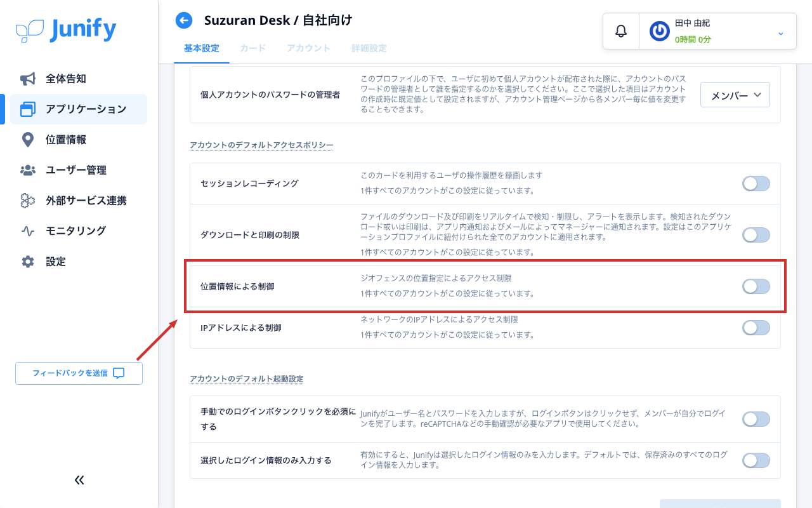Open notifications bell
Viewport: 812px width, 508px height.
point(621,30)
